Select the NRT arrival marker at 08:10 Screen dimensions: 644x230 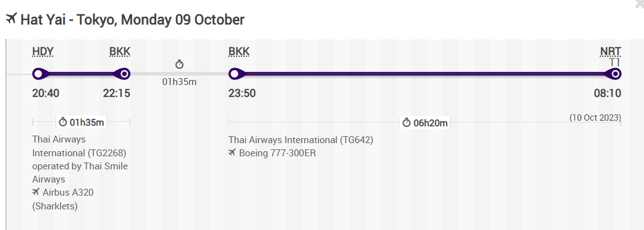click(x=615, y=74)
